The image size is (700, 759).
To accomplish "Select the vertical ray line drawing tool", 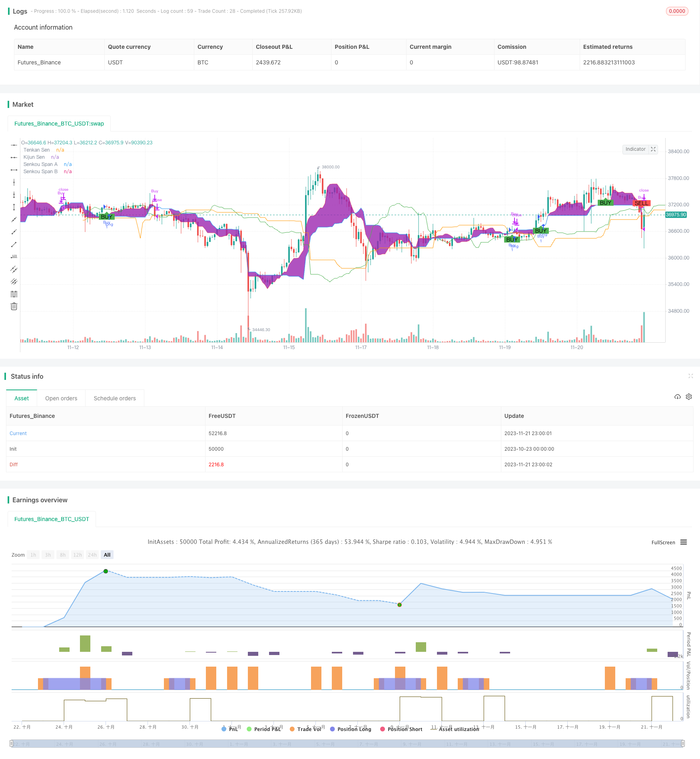I will click(x=14, y=195).
